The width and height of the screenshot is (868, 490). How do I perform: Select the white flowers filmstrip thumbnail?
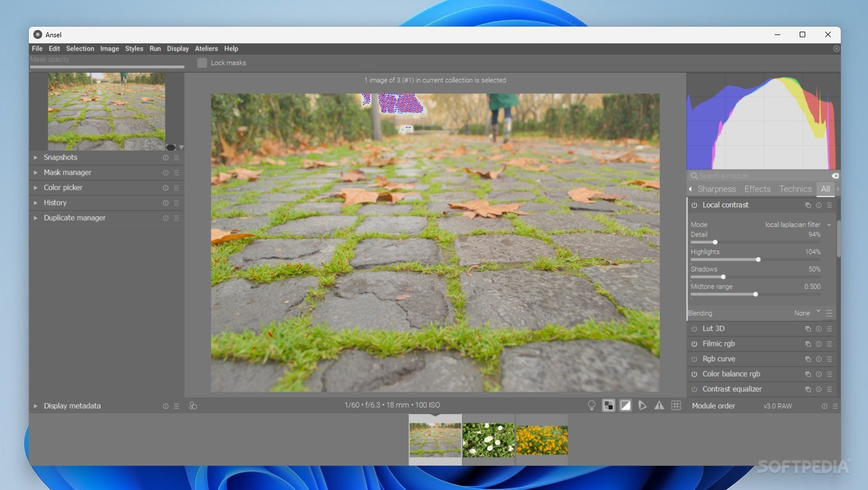click(489, 439)
